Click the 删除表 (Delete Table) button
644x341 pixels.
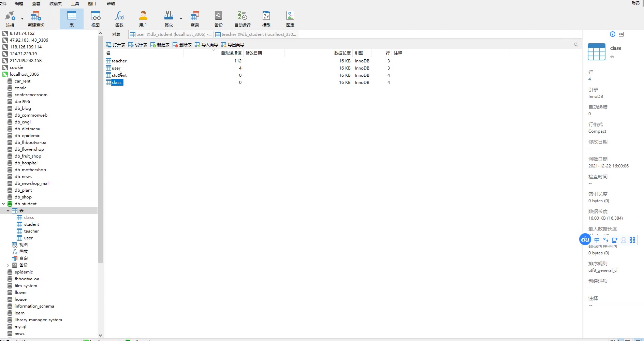182,45
